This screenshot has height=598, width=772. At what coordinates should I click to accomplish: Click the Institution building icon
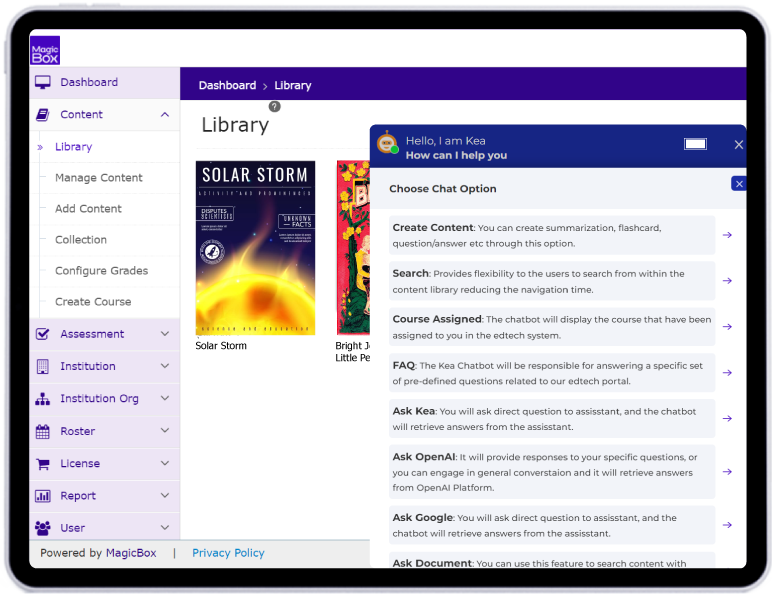click(43, 367)
